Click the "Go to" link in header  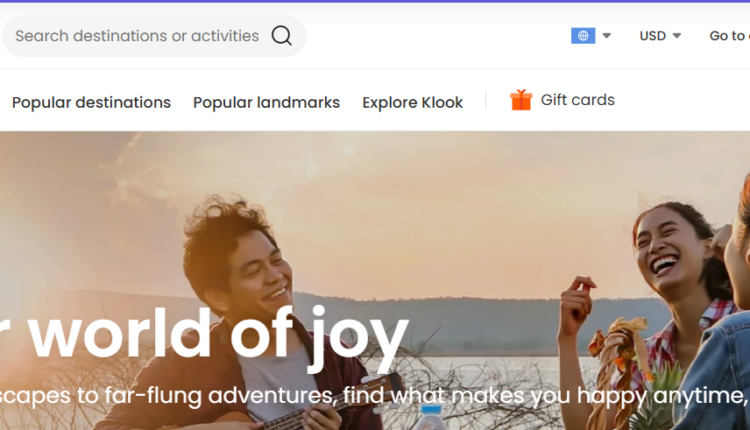(x=727, y=36)
